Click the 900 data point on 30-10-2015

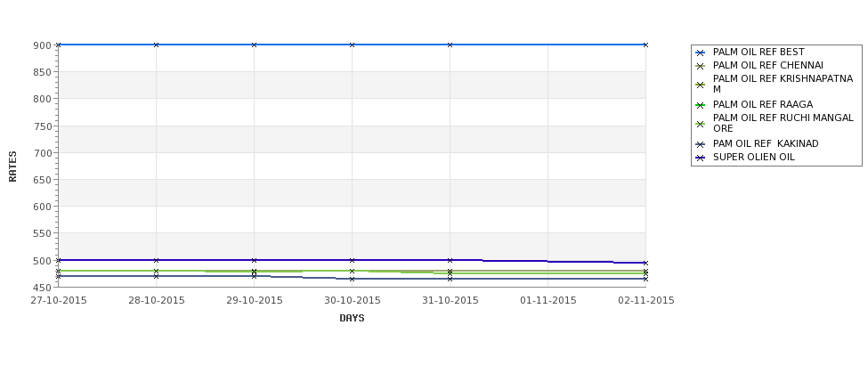[x=352, y=45]
